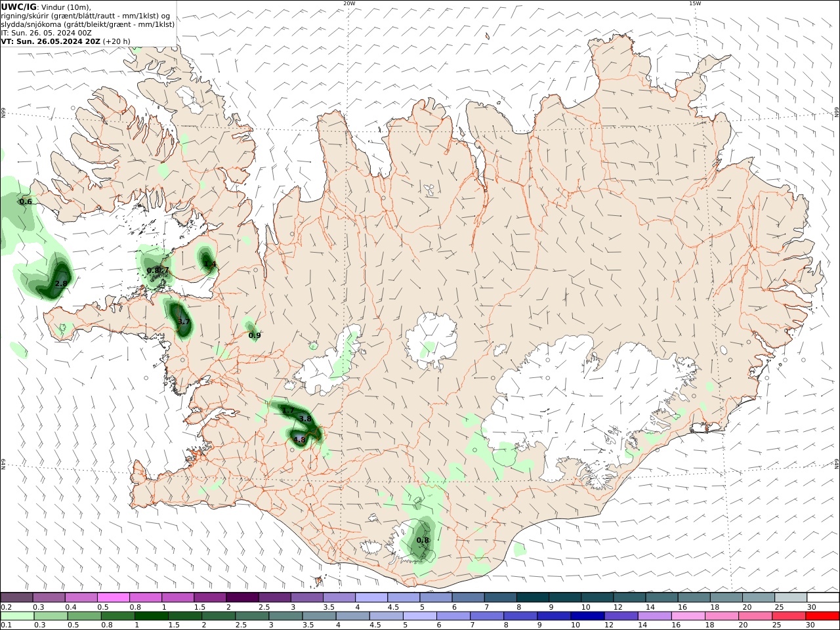Image resolution: width=840 pixels, height=630 pixels.
Task: Pick the bright magenta 0.5 swatch, upper scale
Action: [x=114, y=597]
